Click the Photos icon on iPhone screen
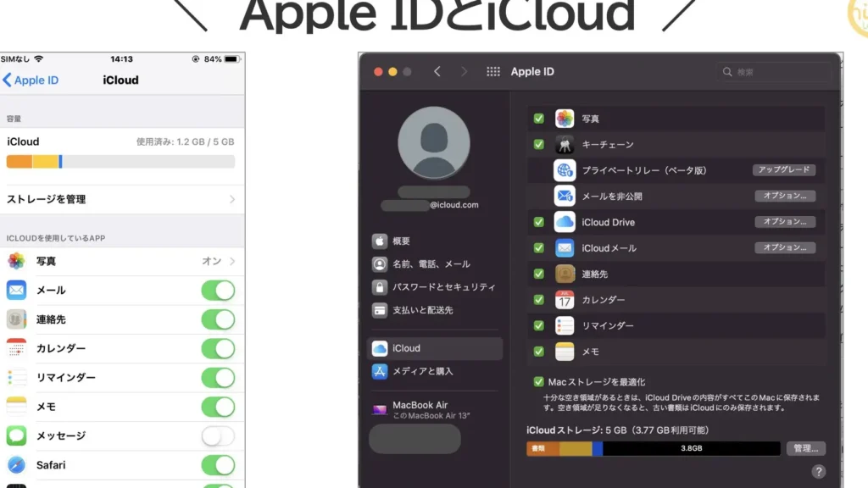This screenshot has height=488, width=868. (x=17, y=261)
